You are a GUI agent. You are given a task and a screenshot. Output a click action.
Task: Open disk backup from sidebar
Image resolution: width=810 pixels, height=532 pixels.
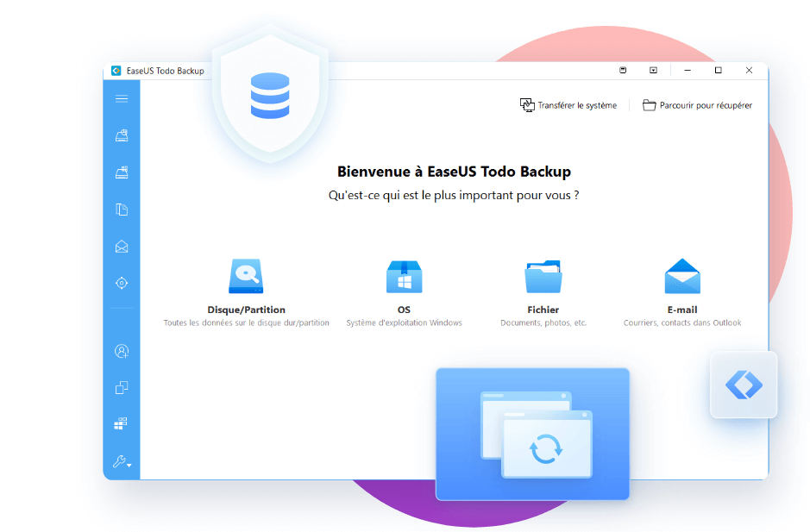pyautogui.click(x=122, y=135)
